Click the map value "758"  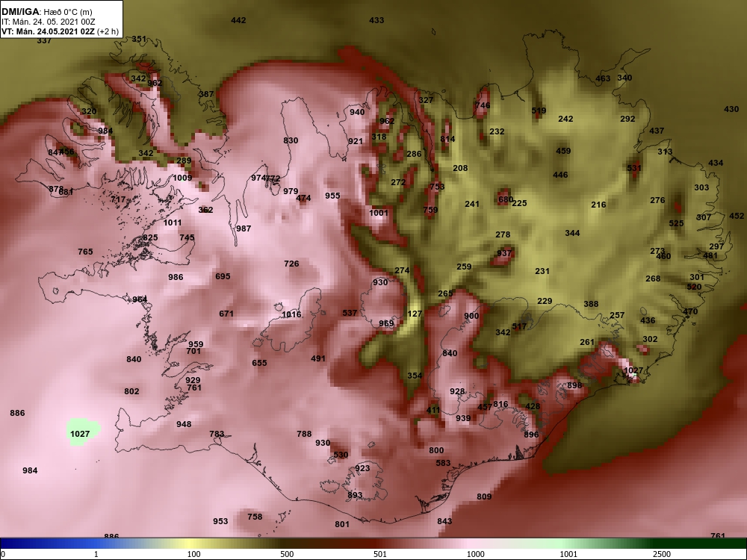coord(255,516)
